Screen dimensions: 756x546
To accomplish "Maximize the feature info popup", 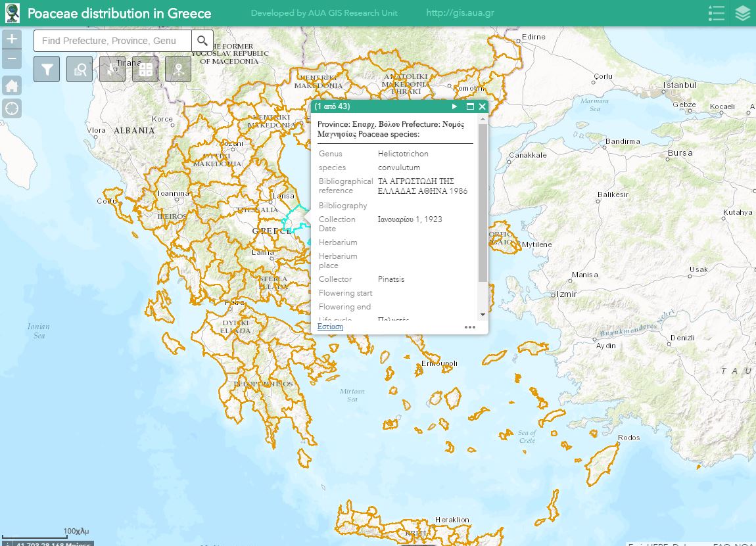I will [x=470, y=106].
